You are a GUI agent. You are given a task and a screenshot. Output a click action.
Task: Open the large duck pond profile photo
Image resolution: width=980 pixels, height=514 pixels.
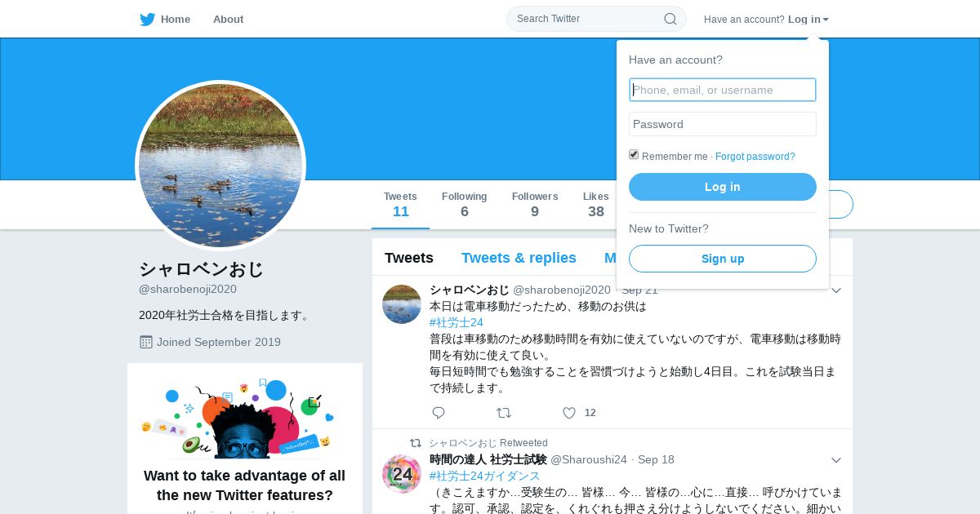(x=220, y=166)
